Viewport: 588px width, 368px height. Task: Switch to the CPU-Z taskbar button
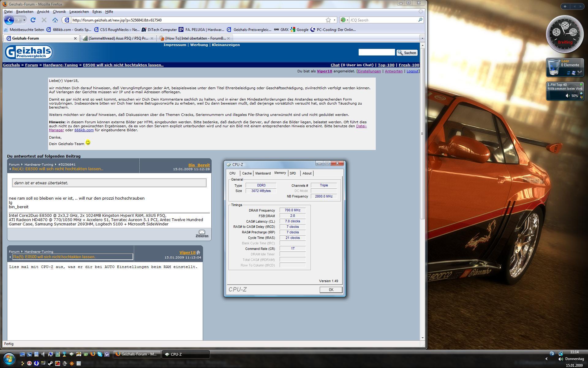click(x=186, y=354)
